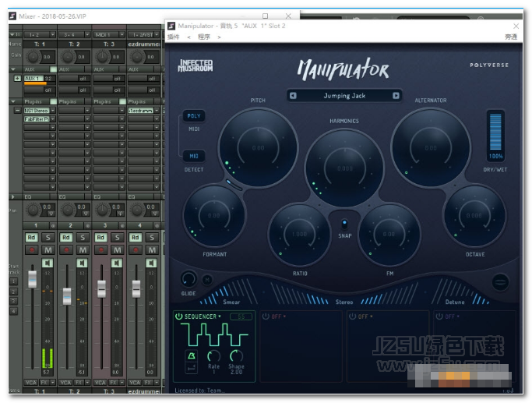Click power icon of third modulator slot
532x403 pixels.
click(353, 316)
